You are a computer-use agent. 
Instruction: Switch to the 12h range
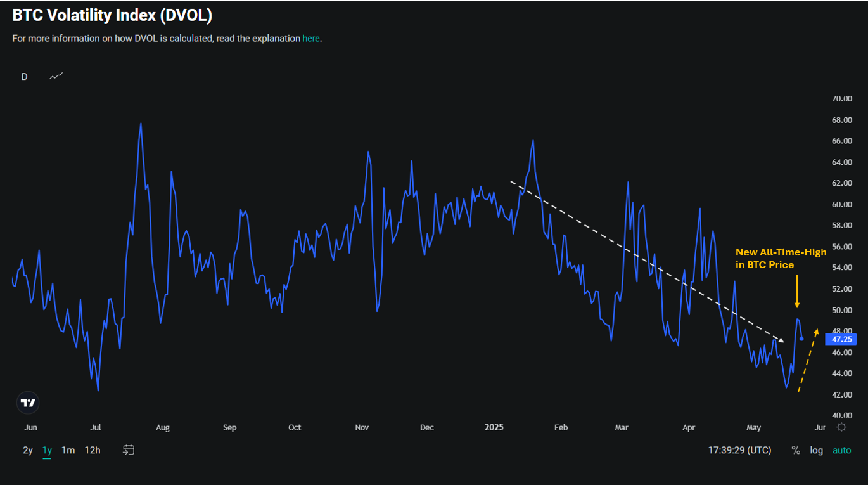pos(93,450)
